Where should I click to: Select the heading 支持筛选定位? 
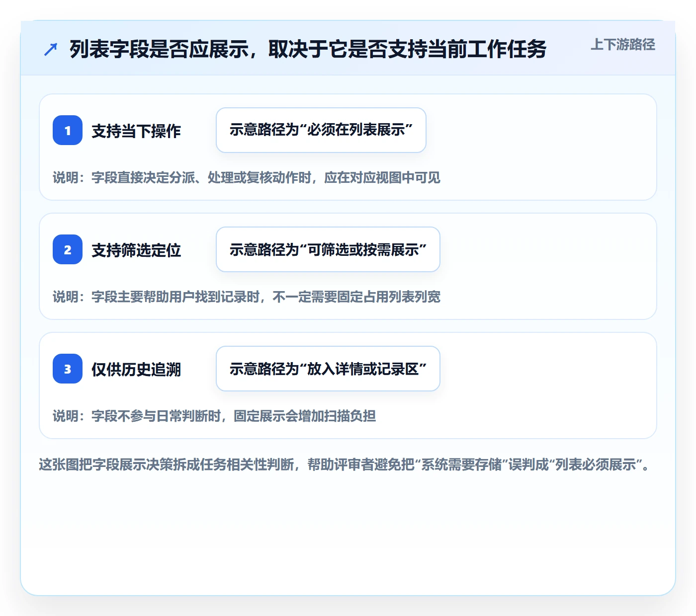(x=136, y=250)
